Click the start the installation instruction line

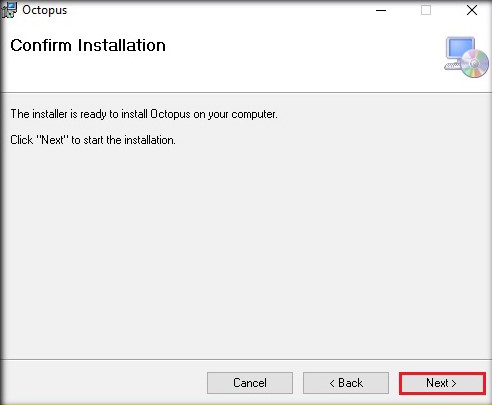click(x=93, y=140)
